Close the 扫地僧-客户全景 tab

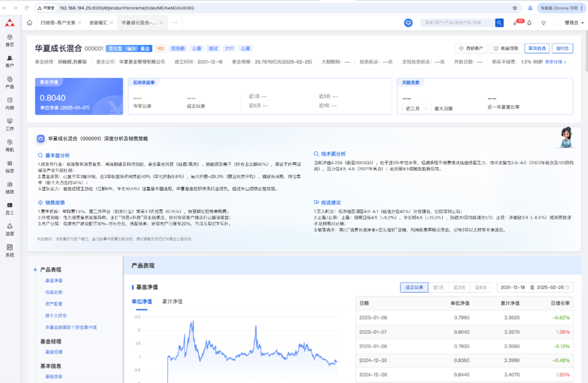coord(79,23)
